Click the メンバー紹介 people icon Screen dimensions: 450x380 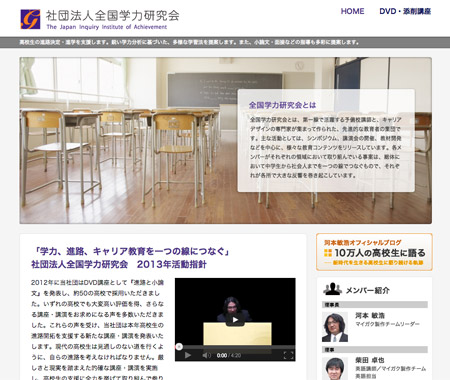[332, 289]
